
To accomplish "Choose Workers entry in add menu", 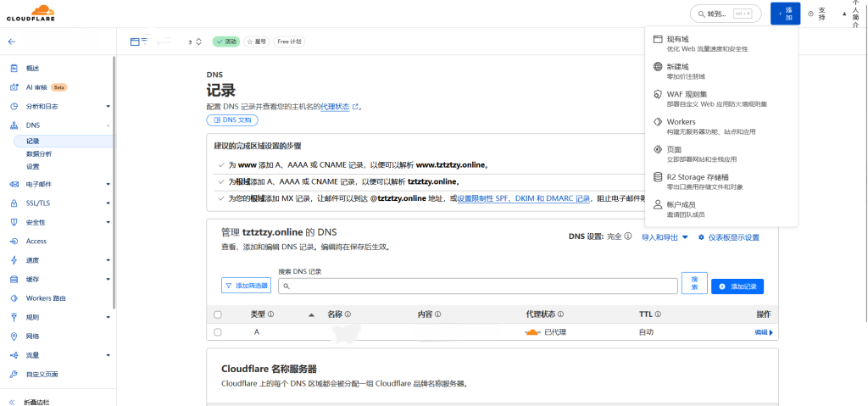I will pyautogui.click(x=721, y=126).
